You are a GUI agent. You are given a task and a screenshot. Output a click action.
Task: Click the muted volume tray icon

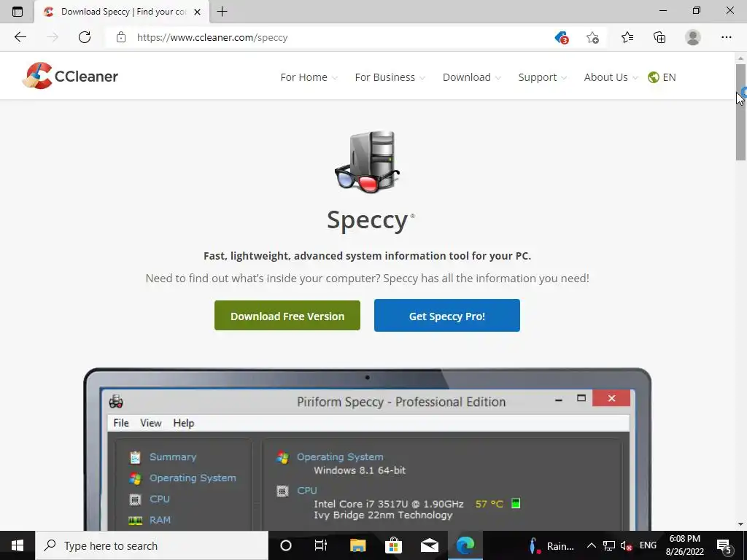[627, 545]
